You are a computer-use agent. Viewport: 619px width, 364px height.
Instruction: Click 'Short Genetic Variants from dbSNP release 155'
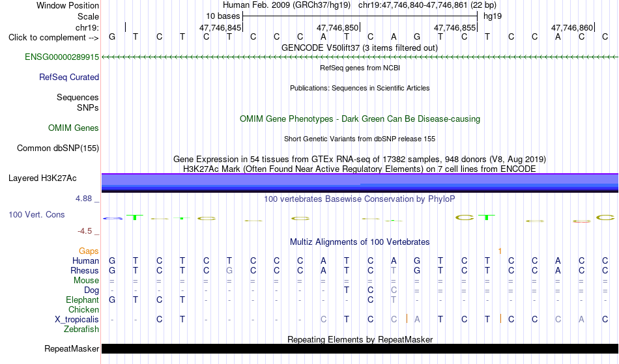pyautogui.click(x=360, y=139)
